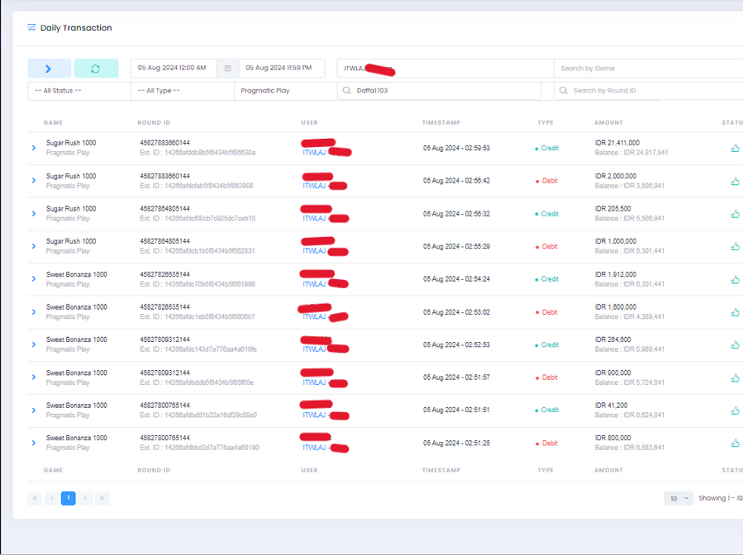Go to the last page in pagination
Viewport: 748px width, 560px height.
[x=102, y=499]
